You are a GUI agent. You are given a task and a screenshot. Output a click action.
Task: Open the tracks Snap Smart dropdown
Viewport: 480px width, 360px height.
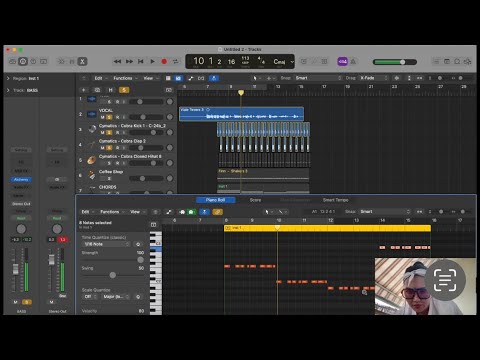(319, 78)
